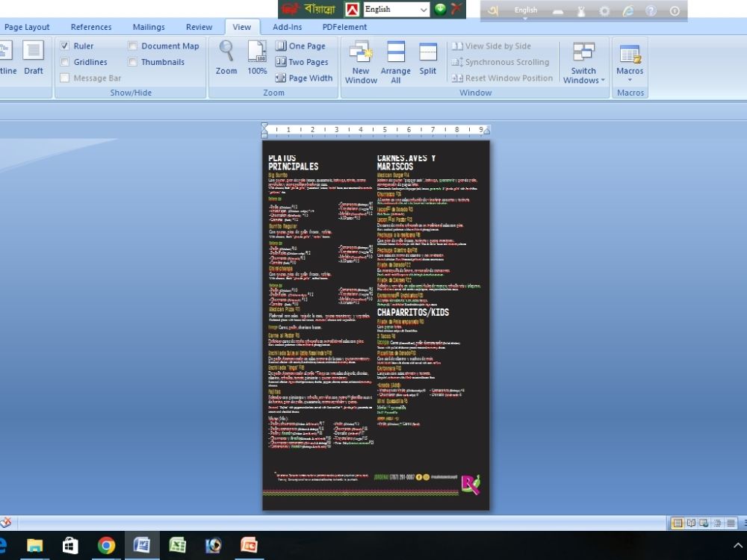This screenshot has width=747, height=560.
Task: Click Arrange All windows
Action: pos(395,63)
